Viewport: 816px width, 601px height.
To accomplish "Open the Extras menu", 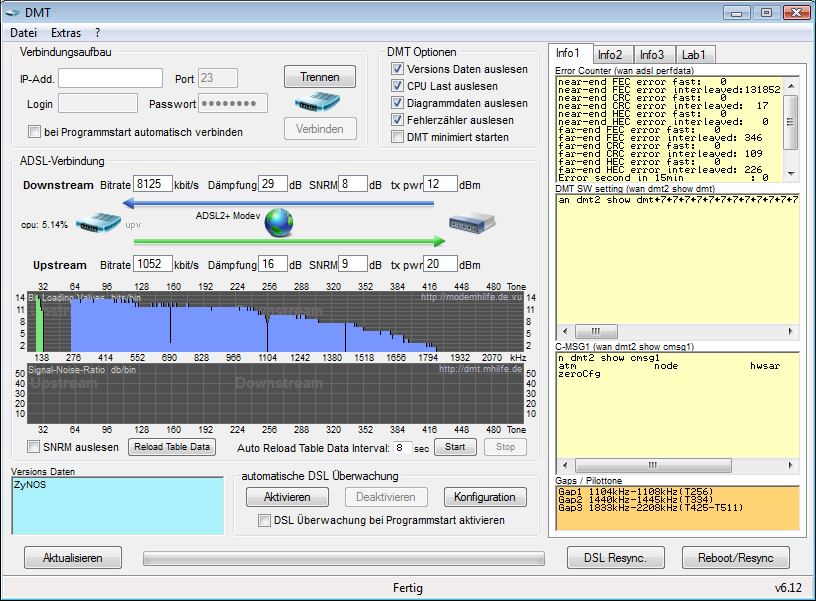I will (66, 33).
